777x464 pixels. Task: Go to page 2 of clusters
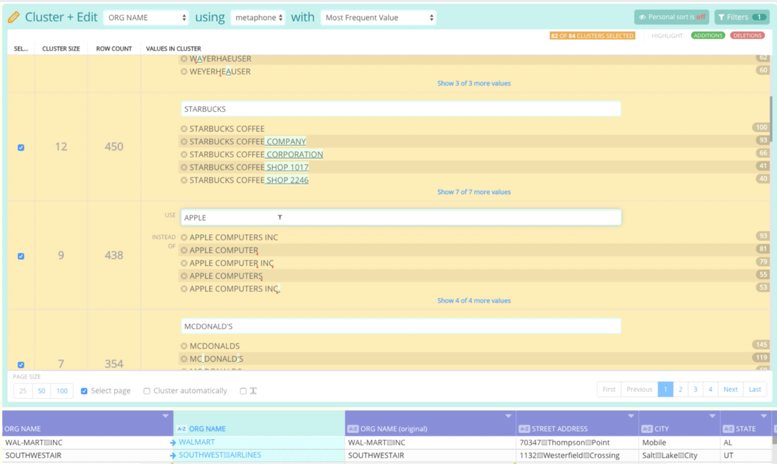680,389
